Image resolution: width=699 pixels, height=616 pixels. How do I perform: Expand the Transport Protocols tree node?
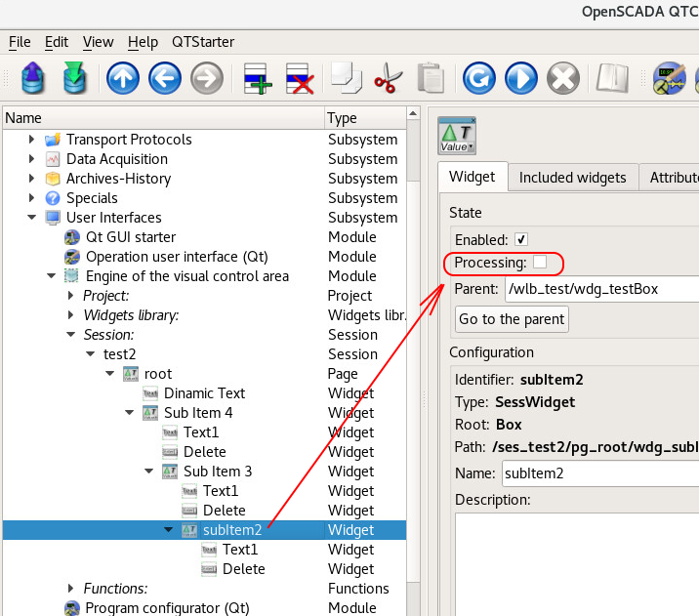[x=32, y=140]
